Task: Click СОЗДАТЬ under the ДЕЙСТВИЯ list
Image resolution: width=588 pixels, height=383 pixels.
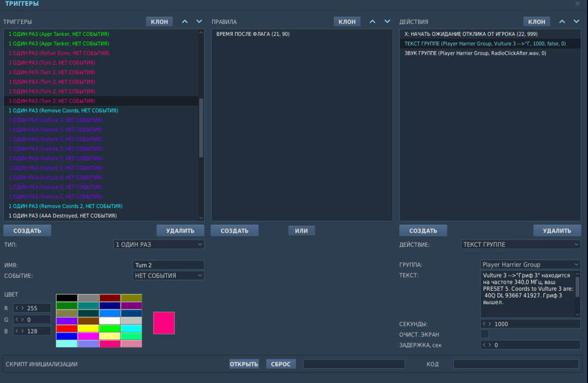Action: [423, 230]
